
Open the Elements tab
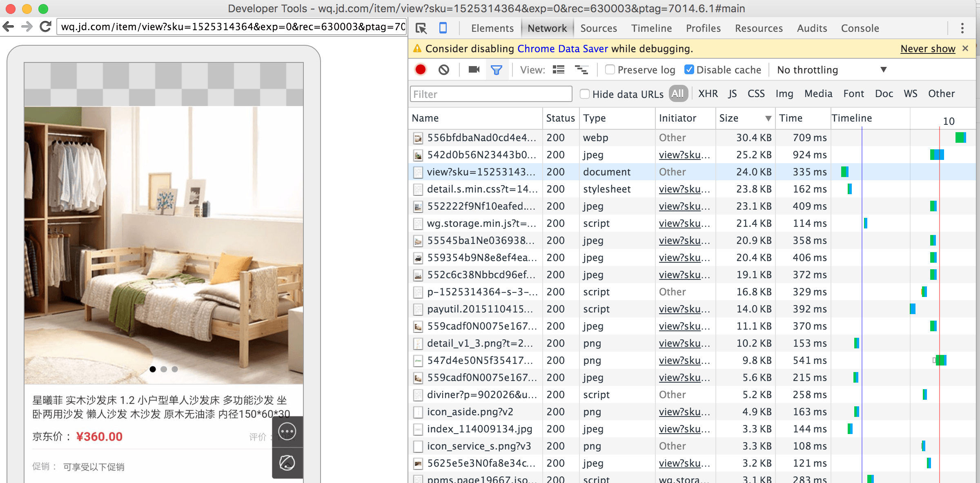pyautogui.click(x=492, y=28)
